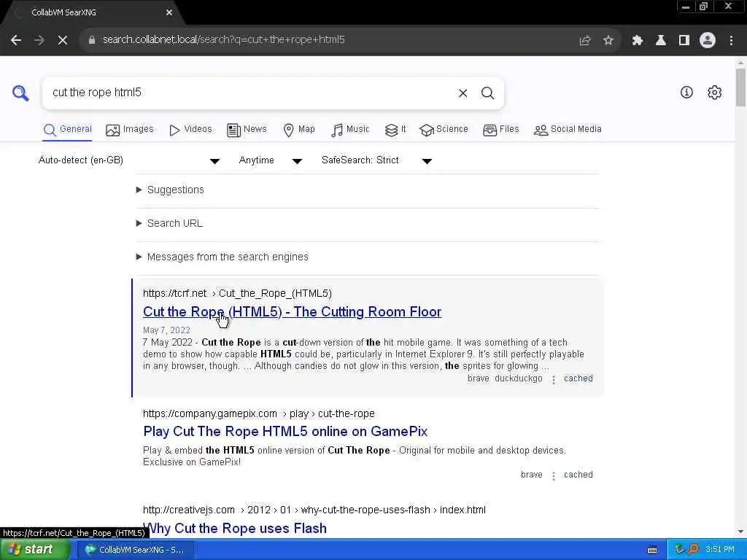Stop page loading with the X button

(x=63, y=40)
